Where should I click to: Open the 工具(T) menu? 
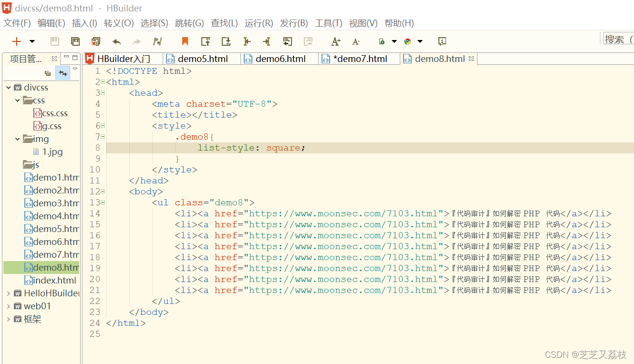pos(329,23)
